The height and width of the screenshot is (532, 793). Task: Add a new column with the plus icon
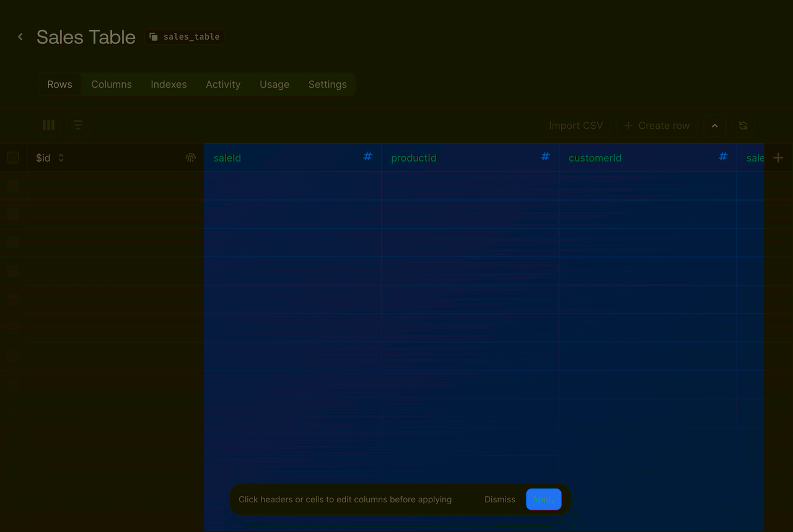pyautogui.click(x=778, y=157)
